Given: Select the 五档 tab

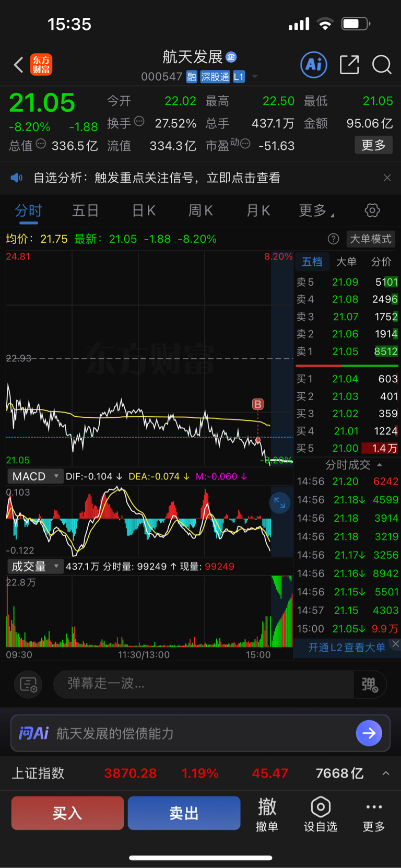Looking at the screenshot, I should (312, 262).
